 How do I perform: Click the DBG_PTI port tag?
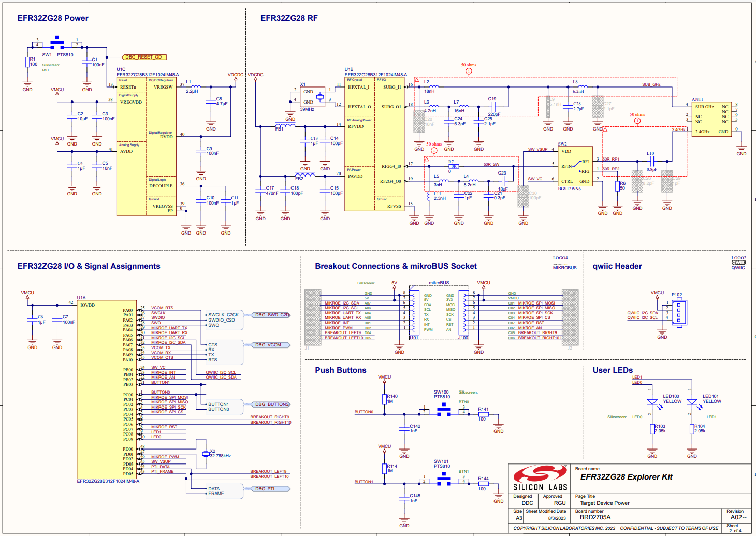coord(271,489)
